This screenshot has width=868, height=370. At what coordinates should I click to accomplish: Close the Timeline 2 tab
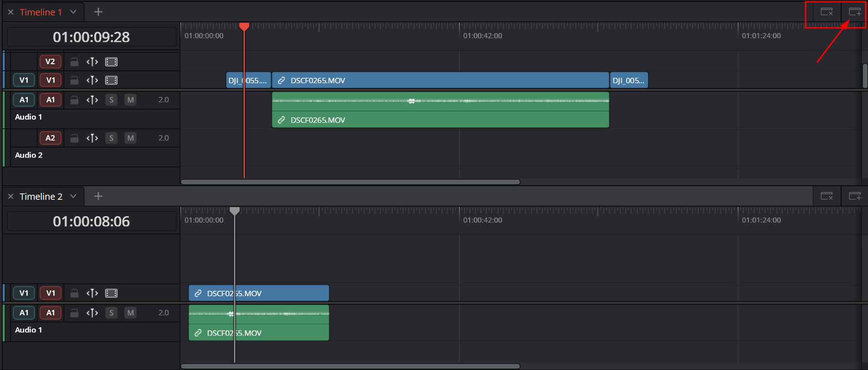point(10,197)
